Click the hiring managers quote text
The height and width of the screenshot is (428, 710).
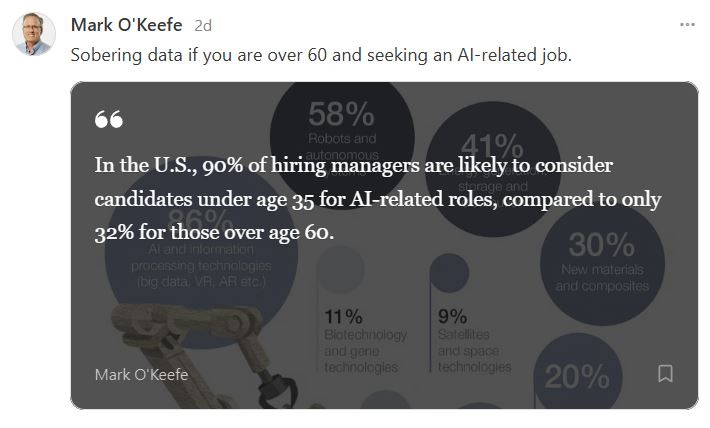(x=378, y=199)
